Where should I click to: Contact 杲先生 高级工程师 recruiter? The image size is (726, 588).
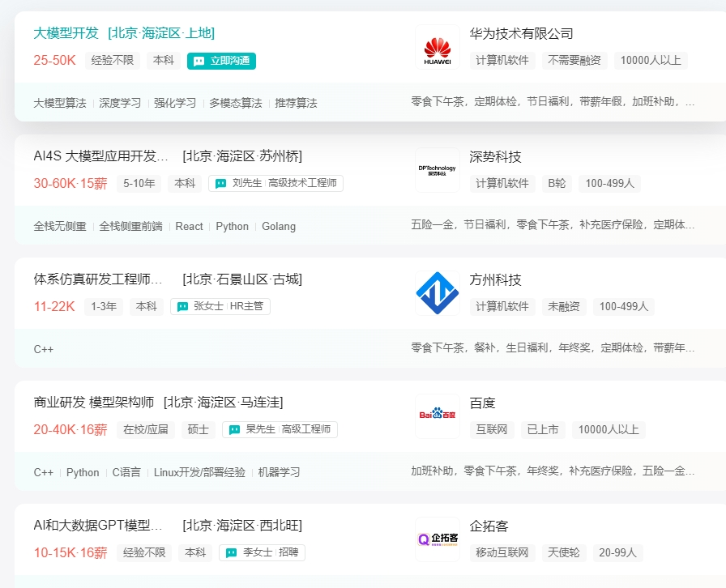pos(280,429)
